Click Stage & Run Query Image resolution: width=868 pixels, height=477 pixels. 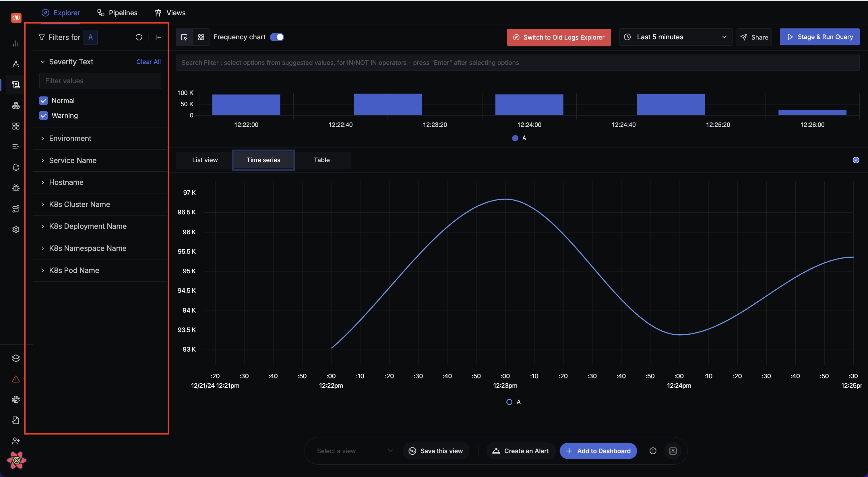pos(819,37)
